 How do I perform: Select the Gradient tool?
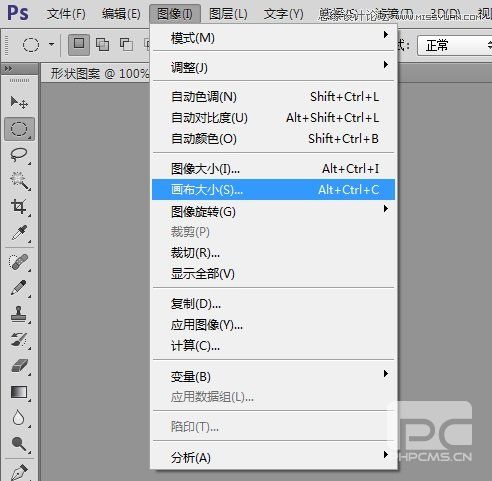19,392
